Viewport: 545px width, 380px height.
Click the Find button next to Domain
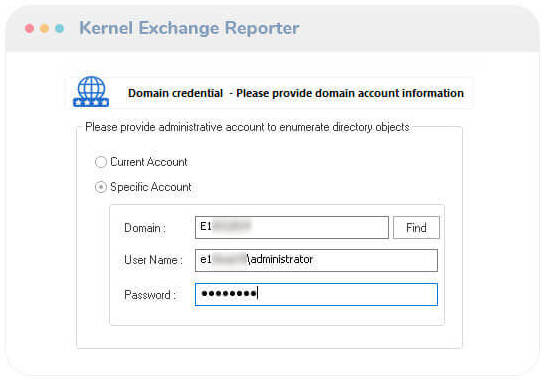(x=416, y=228)
